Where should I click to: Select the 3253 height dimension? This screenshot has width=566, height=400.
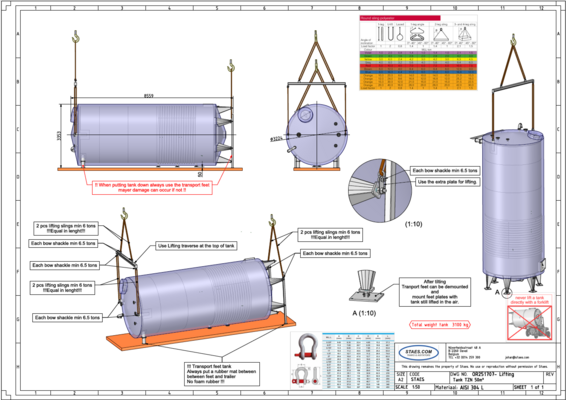(59, 136)
